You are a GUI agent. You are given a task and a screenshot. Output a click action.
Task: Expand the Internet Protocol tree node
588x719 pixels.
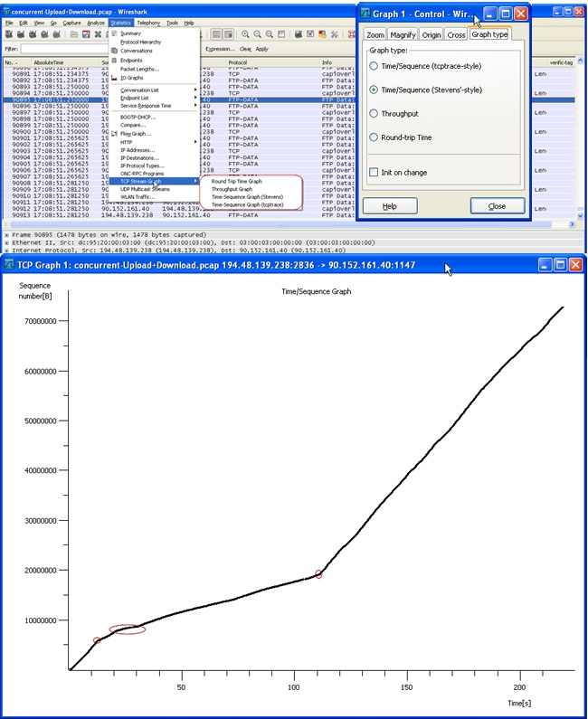[x=6, y=251]
